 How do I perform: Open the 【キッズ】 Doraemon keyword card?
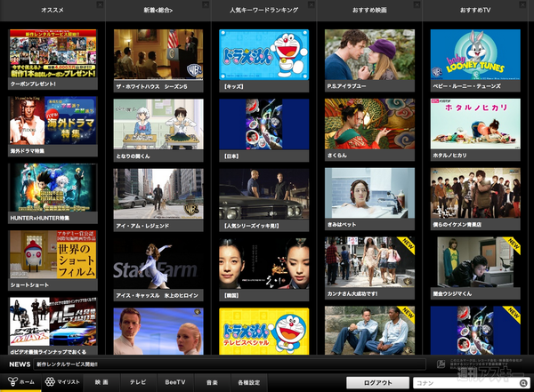click(264, 60)
